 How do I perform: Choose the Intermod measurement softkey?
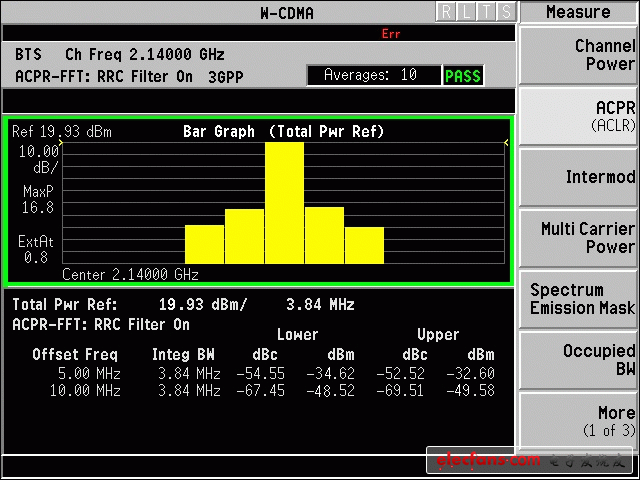pyautogui.click(x=579, y=177)
